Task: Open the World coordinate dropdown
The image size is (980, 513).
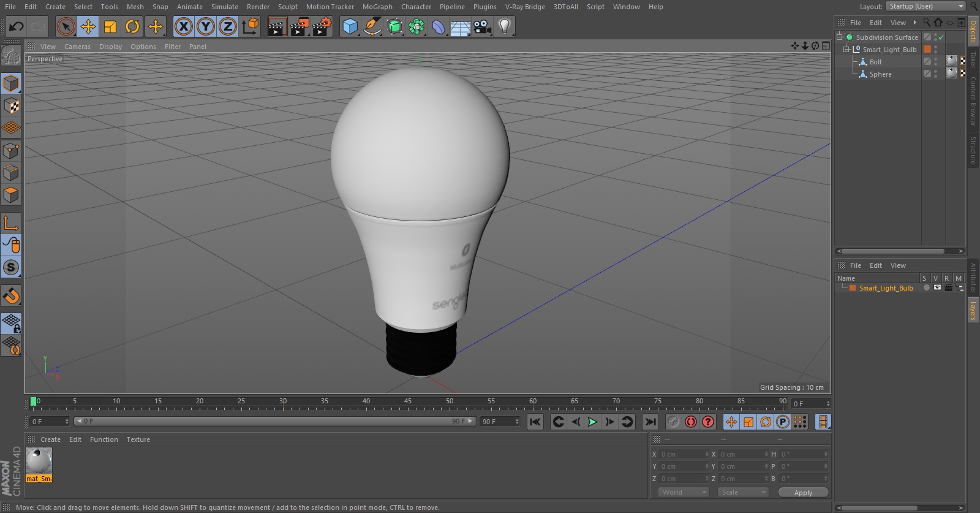Action: point(684,492)
